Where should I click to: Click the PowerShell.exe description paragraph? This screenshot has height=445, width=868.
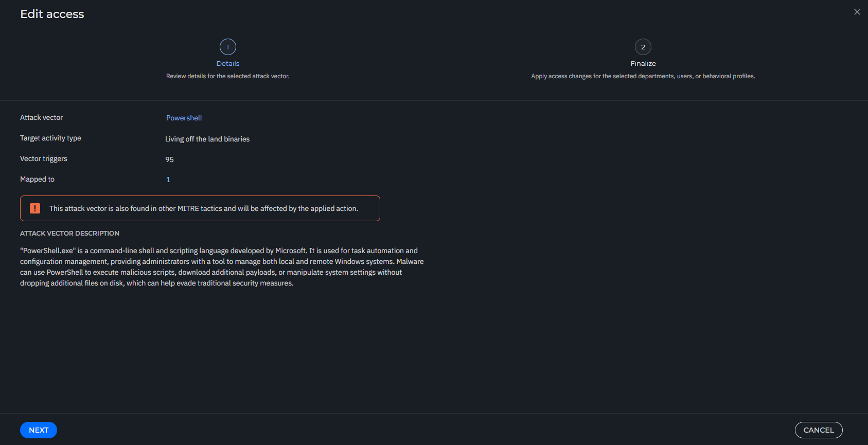[x=222, y=267]
